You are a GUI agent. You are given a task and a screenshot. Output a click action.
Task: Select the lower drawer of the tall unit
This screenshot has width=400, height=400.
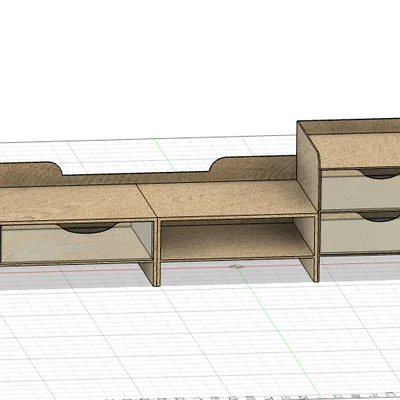pos(360,233)
